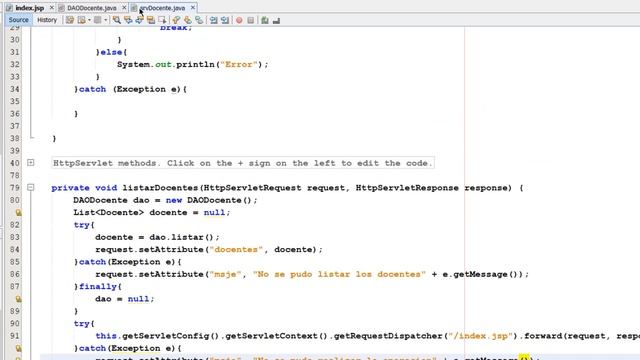Click the folded 'HttpServlet methods' placeholder text

(243, 163)
